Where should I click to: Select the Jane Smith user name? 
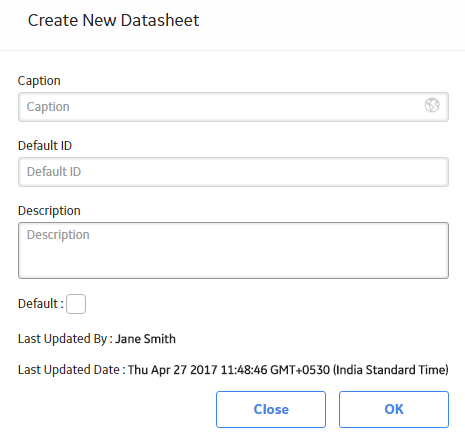145,339
